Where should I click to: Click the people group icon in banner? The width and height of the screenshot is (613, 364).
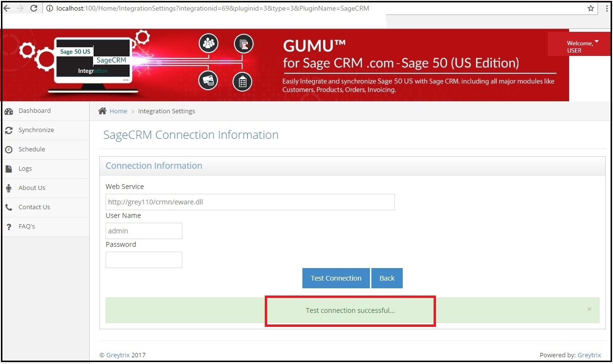[x=208, y=44]
